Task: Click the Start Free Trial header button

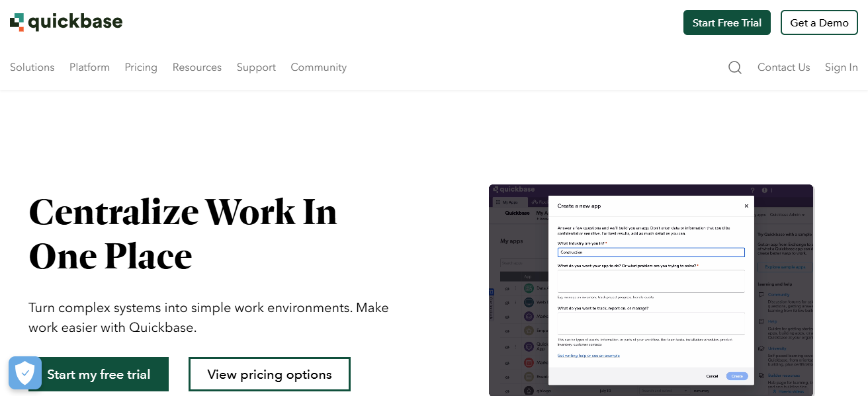Action: click(x=727, y=22)
